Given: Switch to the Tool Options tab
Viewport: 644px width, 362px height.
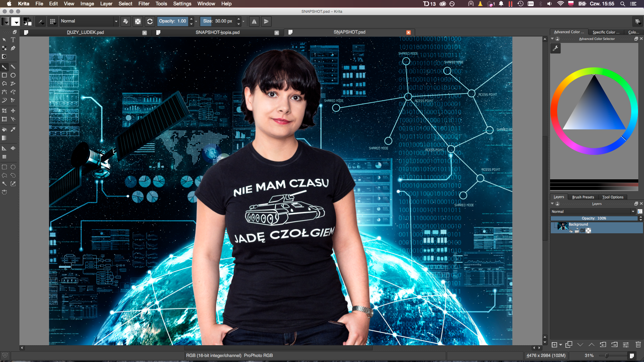Looking at the screenshot, I should click(613, 197).
